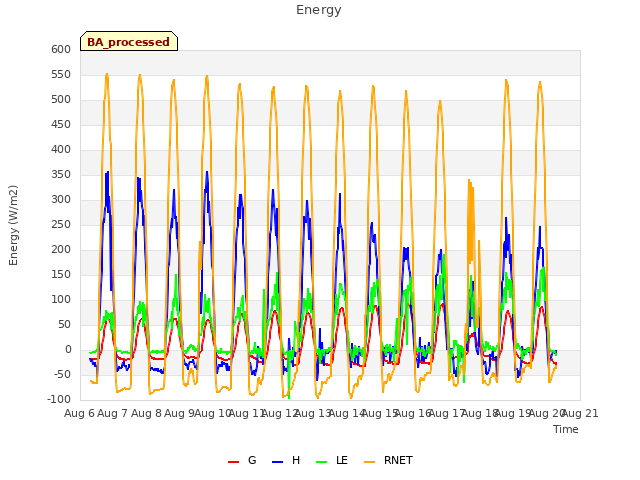640x480 pixels.
Task: Click the -50 y-axis tick label
Action: point(63,375)
